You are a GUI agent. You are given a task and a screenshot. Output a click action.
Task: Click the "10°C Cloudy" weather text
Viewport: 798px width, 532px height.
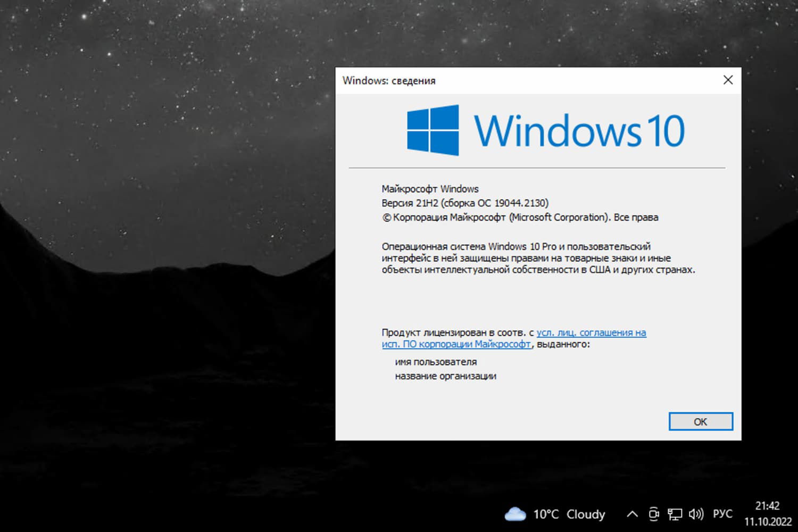(569, 514)
